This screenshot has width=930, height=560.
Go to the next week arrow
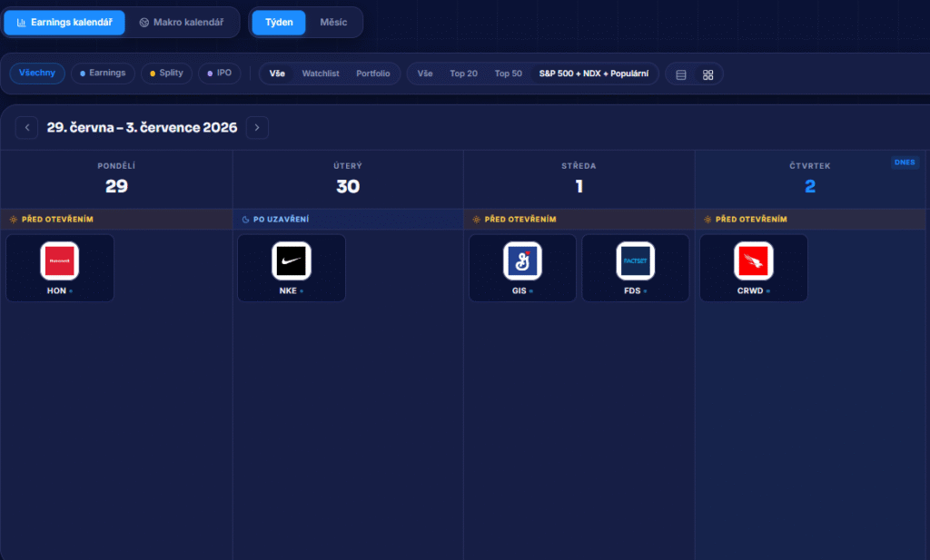[x=257, y=127]
